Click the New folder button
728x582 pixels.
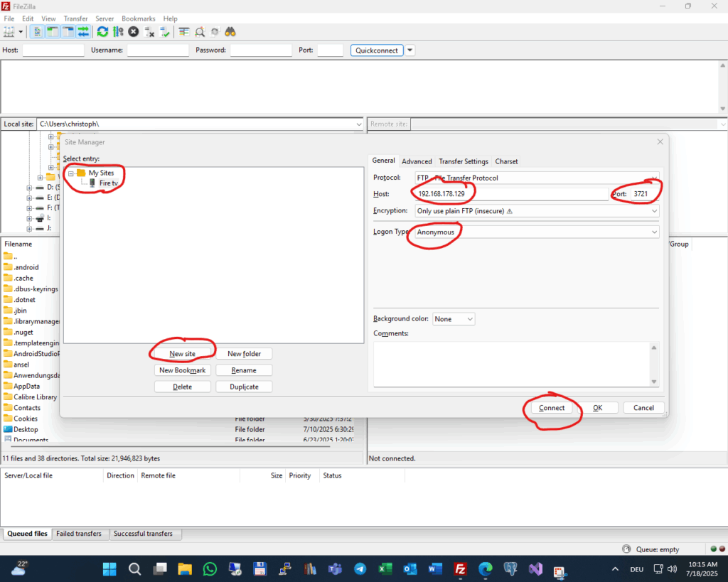[244, 354]
